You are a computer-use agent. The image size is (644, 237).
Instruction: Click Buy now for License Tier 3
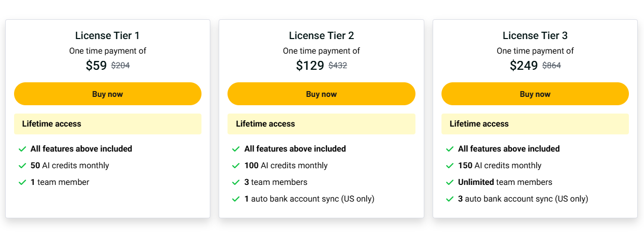pos(535,94)
